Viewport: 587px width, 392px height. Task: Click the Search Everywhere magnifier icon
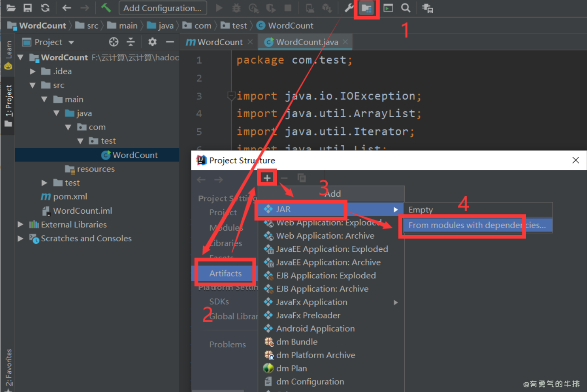click(x=406, y=8)
